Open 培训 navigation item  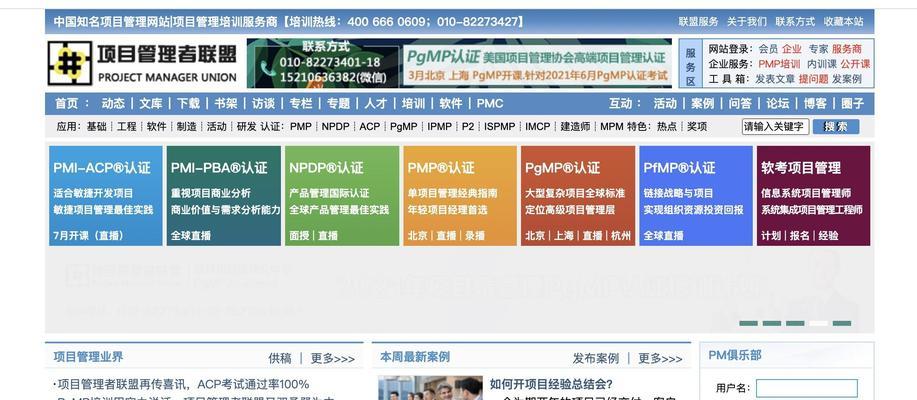413,104
